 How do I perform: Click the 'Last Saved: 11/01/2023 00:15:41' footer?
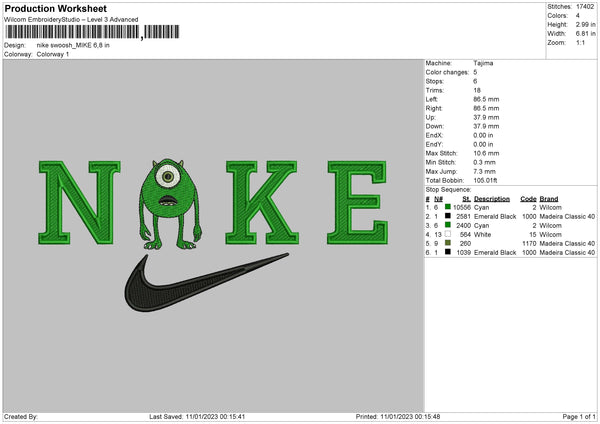[x=197, y=417]
